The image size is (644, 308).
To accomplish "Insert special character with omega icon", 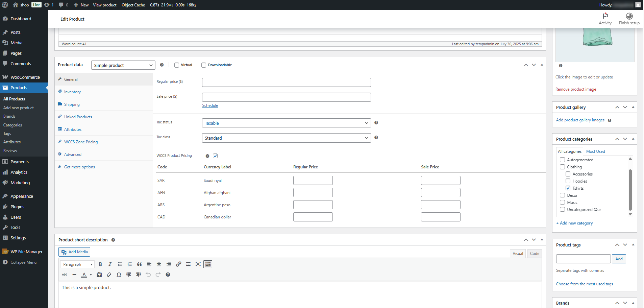I will coord(119,275).
